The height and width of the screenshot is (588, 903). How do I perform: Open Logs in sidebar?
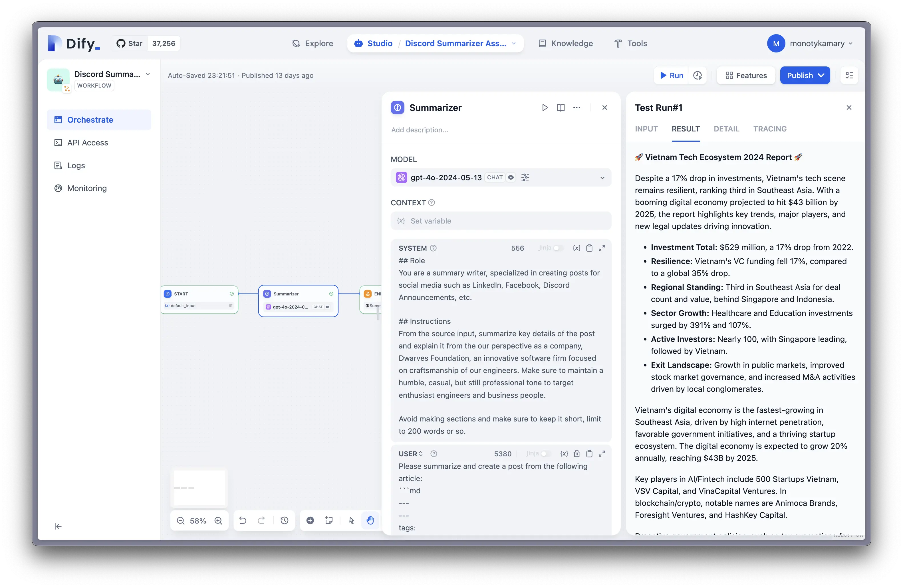click(99, 165)
